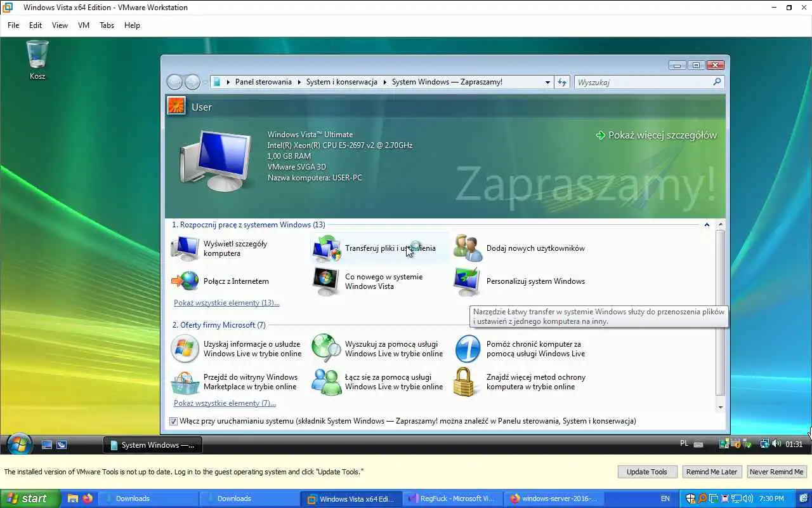
Task: Expand breadcrumb arrow after System i konserwacja
Action: click(x=384, y=82)
